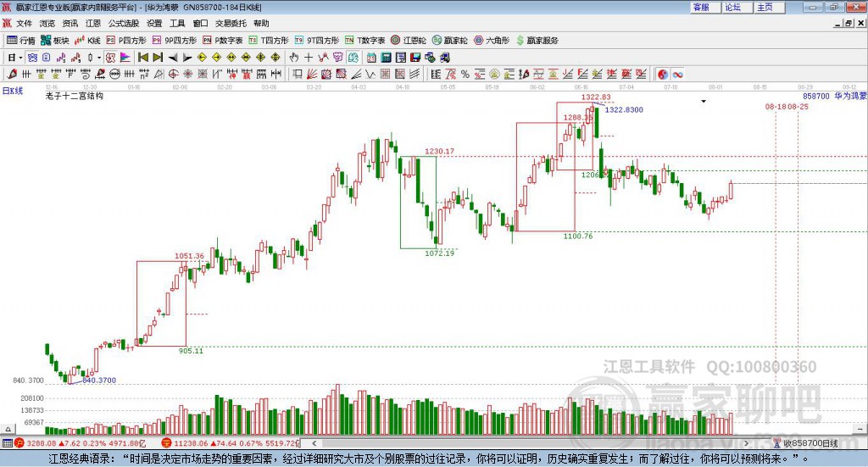Select the Gann fan lines tool
Image resolution: width=868 pixels, height=467 pixels.
click(x=312, y=74)
